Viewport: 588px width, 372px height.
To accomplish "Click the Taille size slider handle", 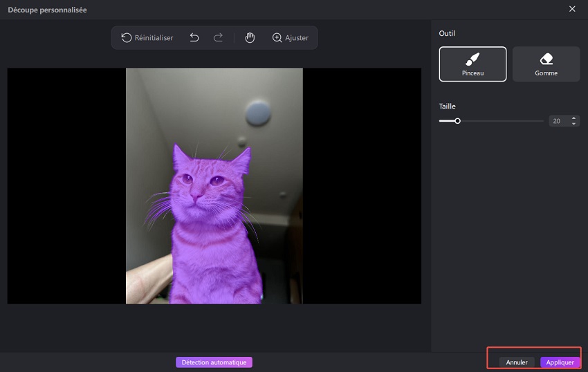I will (x=457, y=121).
